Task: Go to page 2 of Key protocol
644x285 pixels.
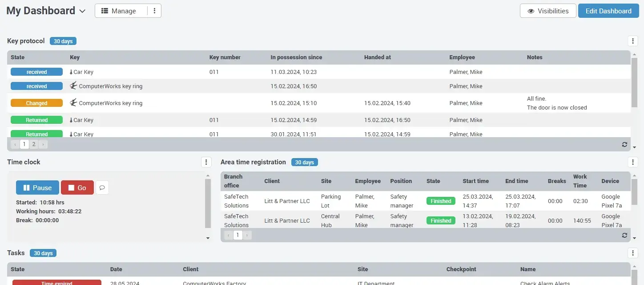Action: click(33, 144)
